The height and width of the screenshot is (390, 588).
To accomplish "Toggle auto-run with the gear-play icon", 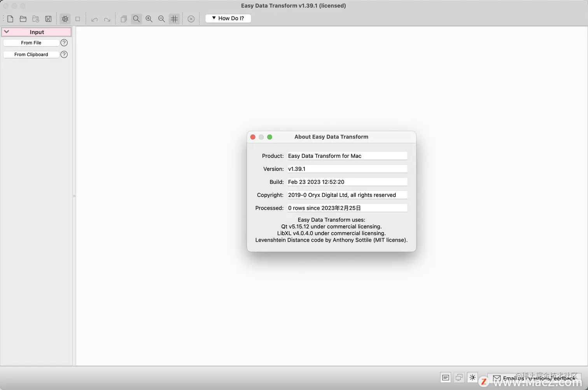I will tap(65, 19).
